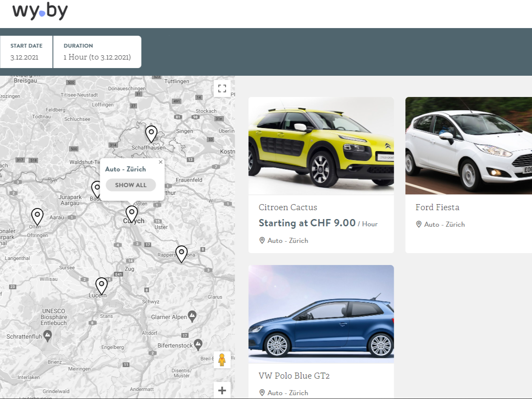Click the Zürich map pin
The width and height of the screenshot is (532, 399).
pyautogui.click(x=132, y=214)
